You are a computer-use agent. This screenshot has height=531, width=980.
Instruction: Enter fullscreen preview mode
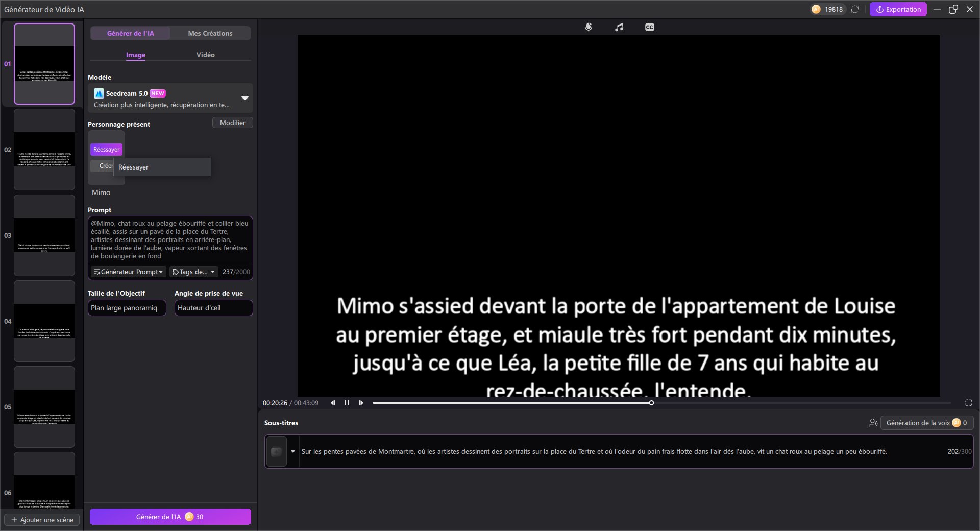968,403
